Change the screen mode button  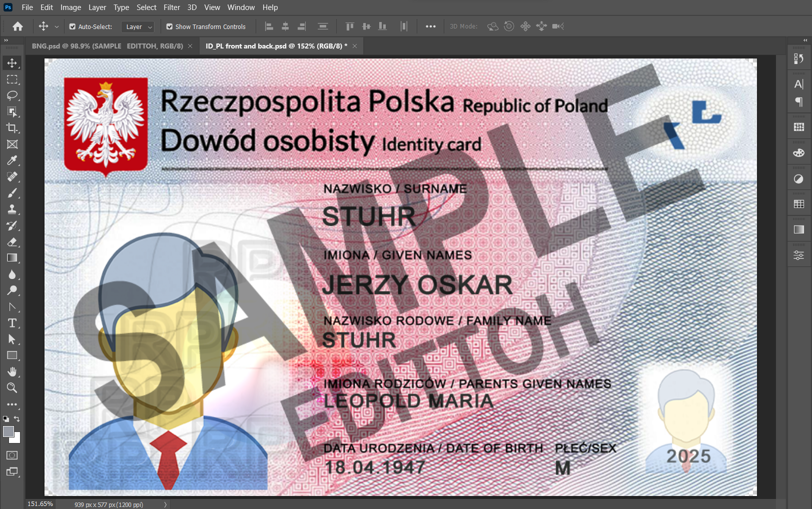pyautogui.click(x=12, y=471)
